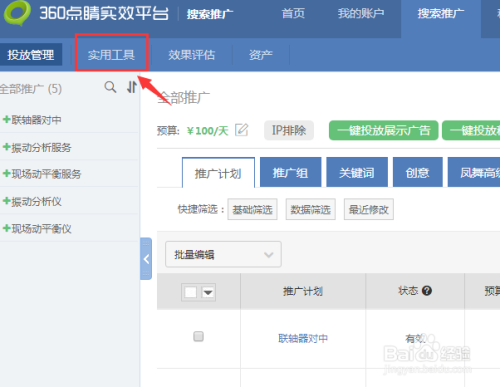This screenshot has height=387, width=500.
Task: Toggle select-all checkbox in table header
Action: (x=191, y=293)
